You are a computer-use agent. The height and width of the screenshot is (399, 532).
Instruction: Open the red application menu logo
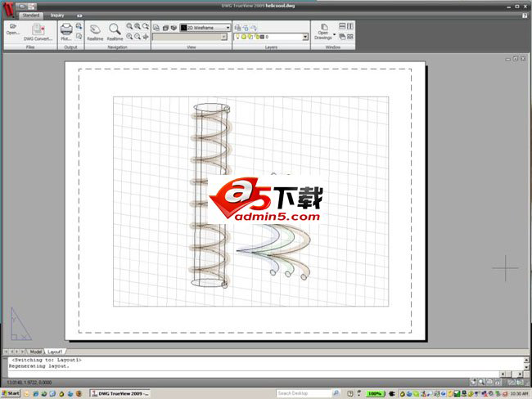click(x=7, y=9)
